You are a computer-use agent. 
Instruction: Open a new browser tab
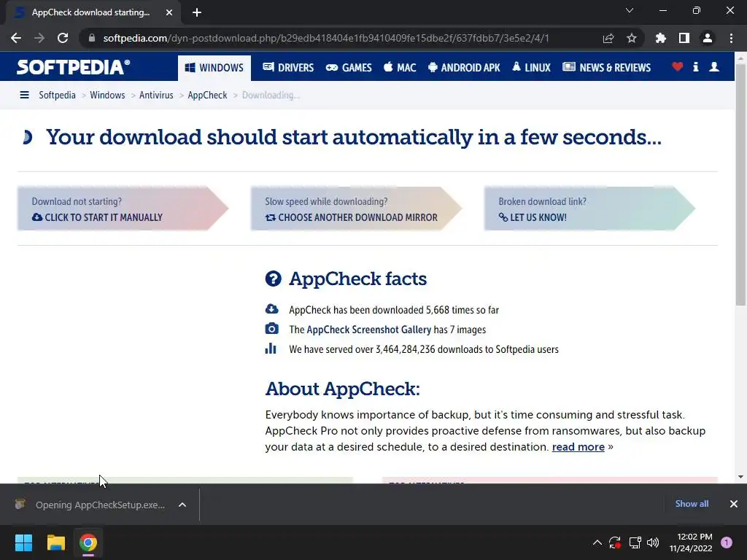[x=197, y=12]
